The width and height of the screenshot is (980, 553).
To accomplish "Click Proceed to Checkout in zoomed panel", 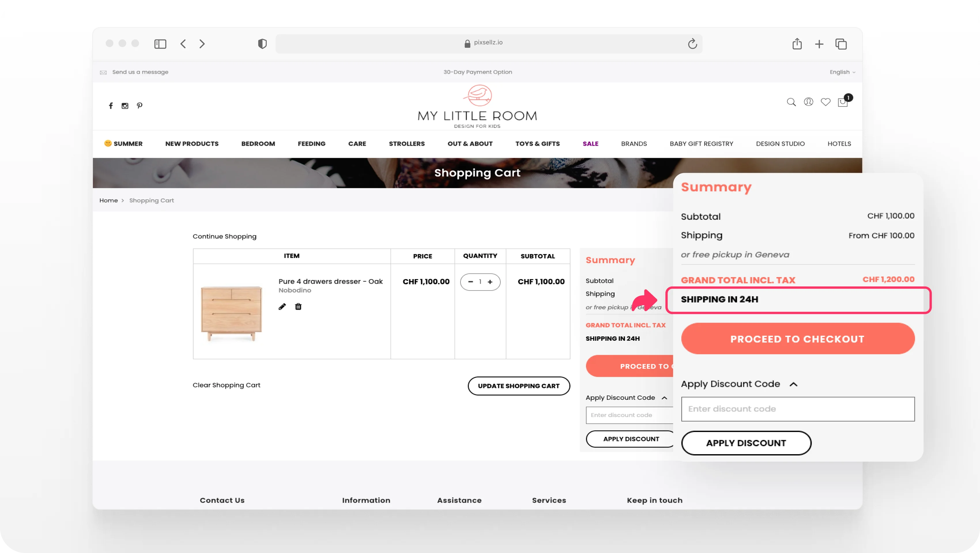I will point(797,339).
